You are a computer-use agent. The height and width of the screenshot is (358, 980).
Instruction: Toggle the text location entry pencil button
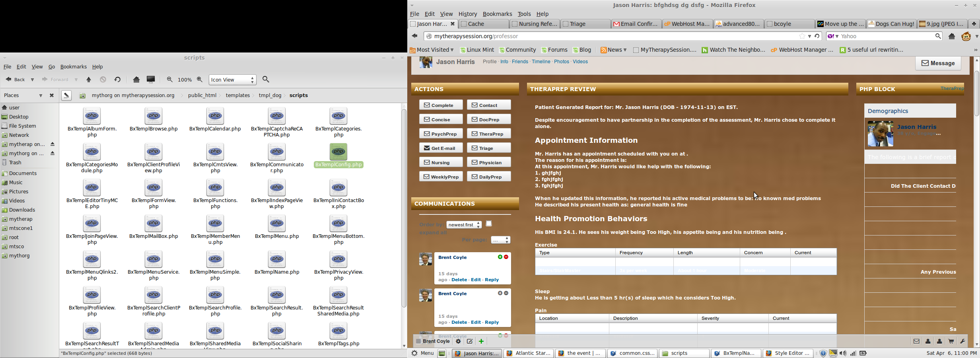pyautogui.click(x=66, y=95)
